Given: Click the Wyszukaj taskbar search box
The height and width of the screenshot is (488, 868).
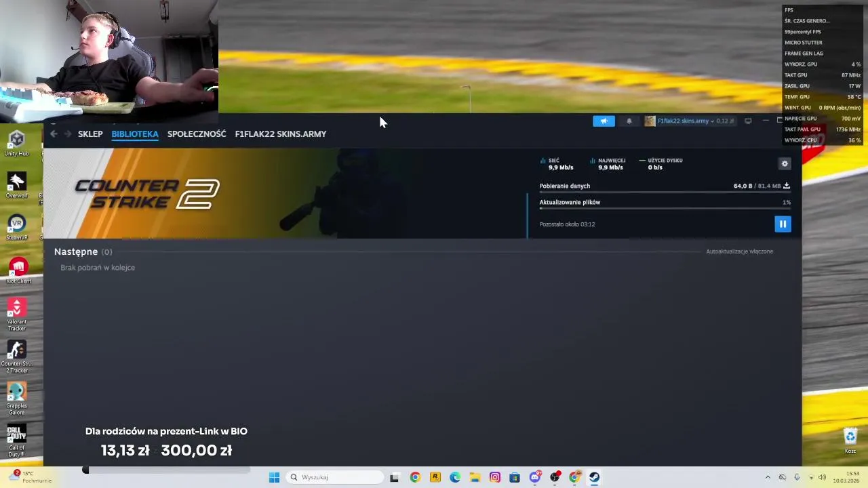Looking at the screenshot, I should click(334, 477).
